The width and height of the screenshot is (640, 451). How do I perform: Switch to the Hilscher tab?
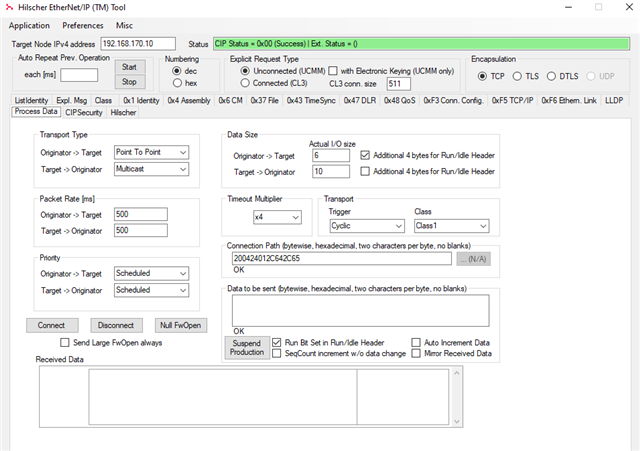pos(123,113)
